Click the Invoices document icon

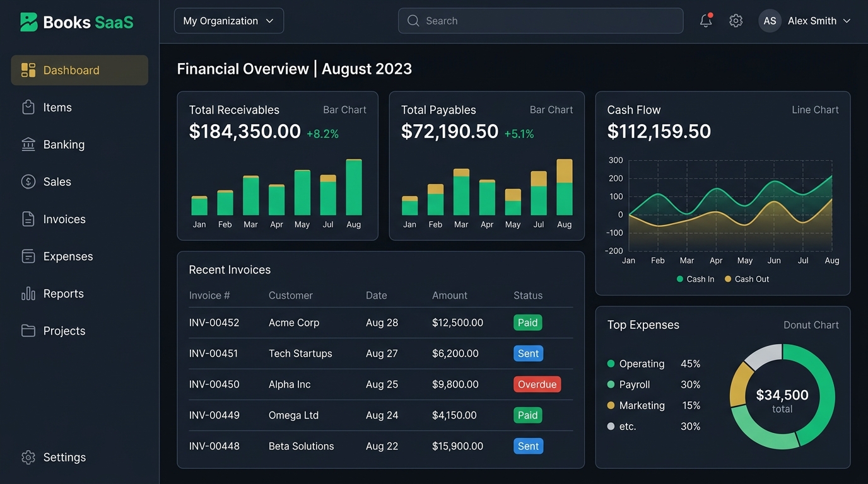point(28,219)
